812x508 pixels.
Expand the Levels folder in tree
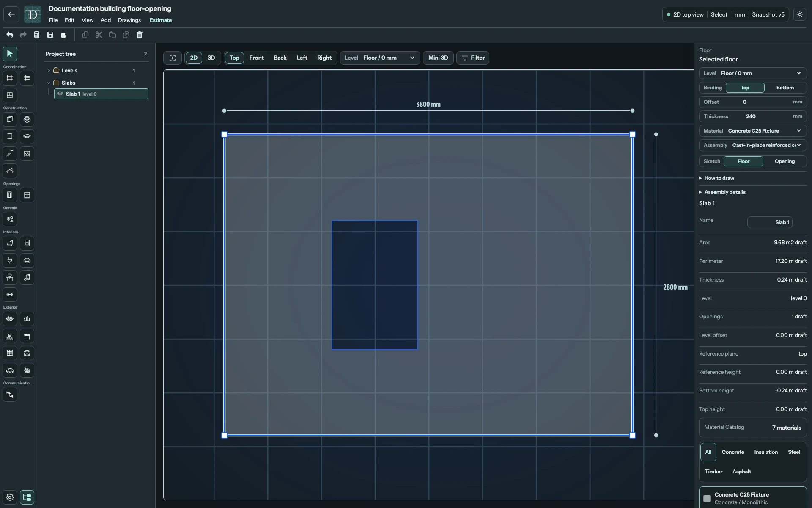click(x=49, y=71)
